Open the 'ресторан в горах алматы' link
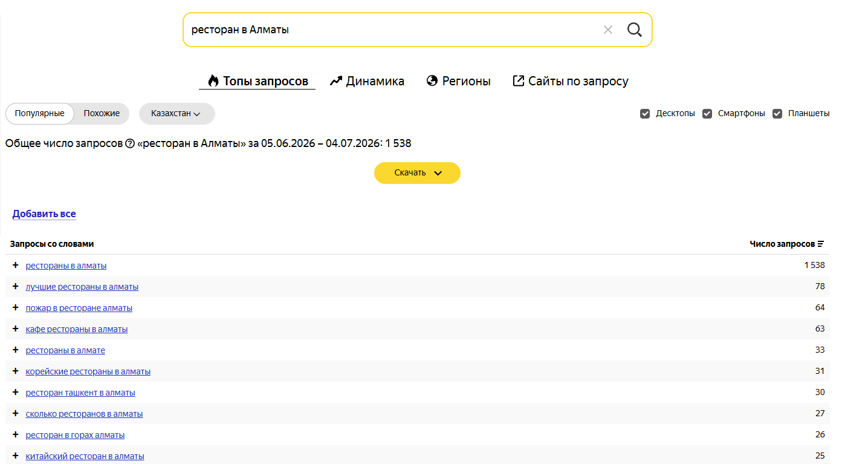 click(x=75, y=435)
